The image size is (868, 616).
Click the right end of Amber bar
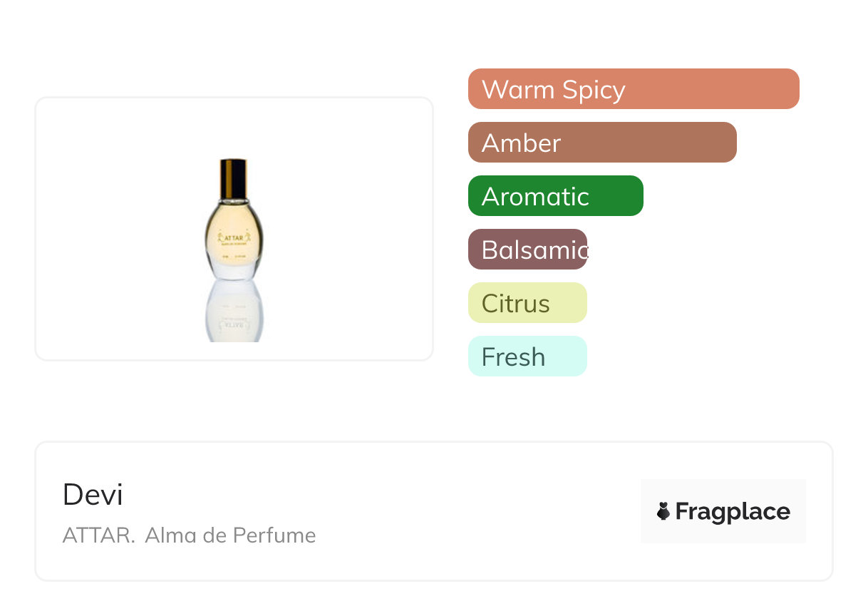pos(723,143)
